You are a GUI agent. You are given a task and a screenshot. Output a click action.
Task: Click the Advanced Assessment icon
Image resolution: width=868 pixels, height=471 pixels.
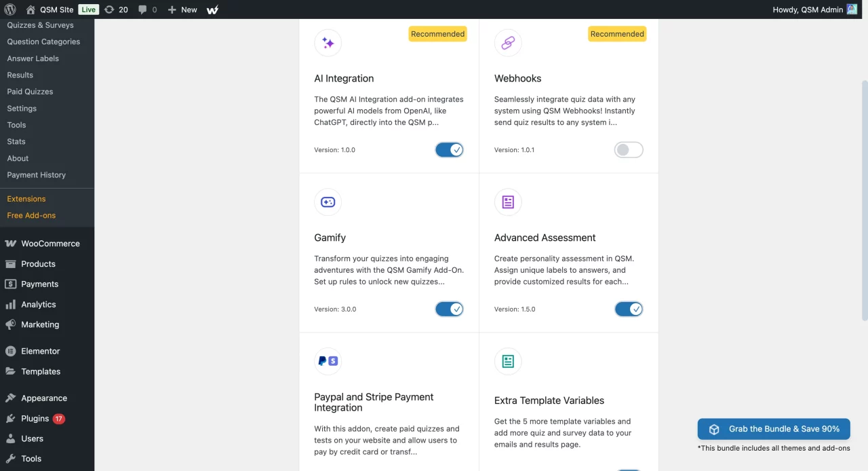click(508, 202)
